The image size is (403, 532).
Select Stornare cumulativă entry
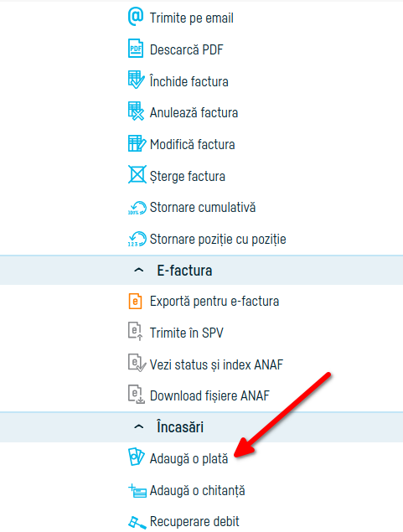tap(203, 207)
